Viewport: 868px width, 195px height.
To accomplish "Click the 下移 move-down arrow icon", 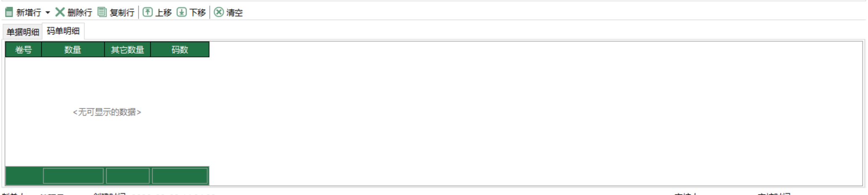I will 181,12.
